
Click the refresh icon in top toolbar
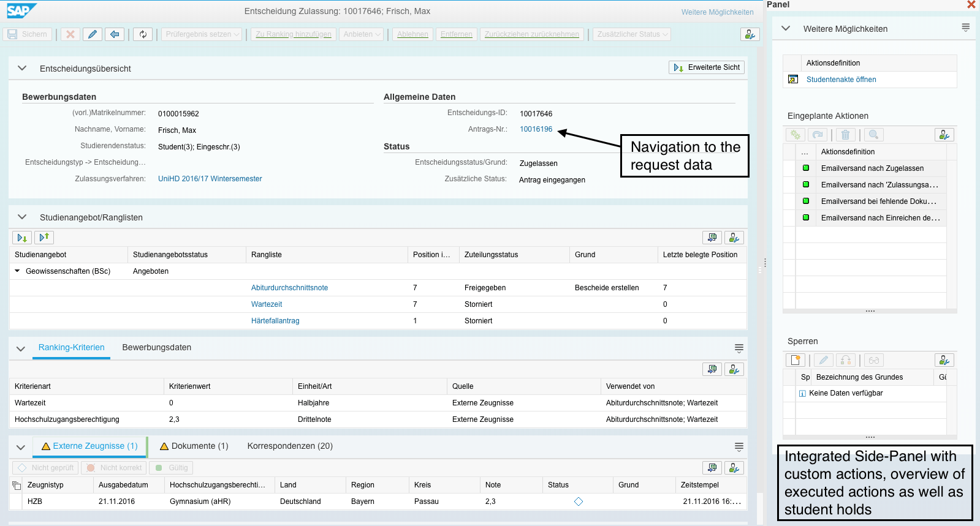[x=143, y=34]
